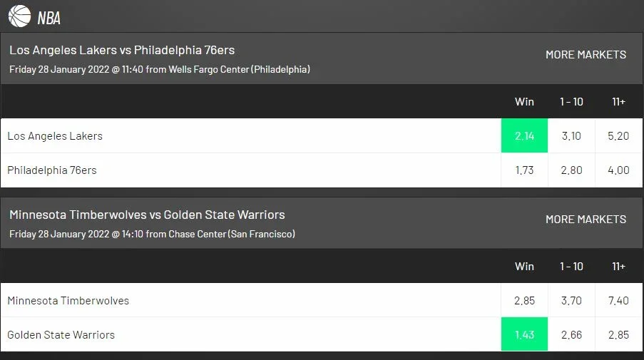Viewport: 644px width, 360px height.
Task: Select Warriors 11+ margin odds 2.85
Action: click(618, 334)
